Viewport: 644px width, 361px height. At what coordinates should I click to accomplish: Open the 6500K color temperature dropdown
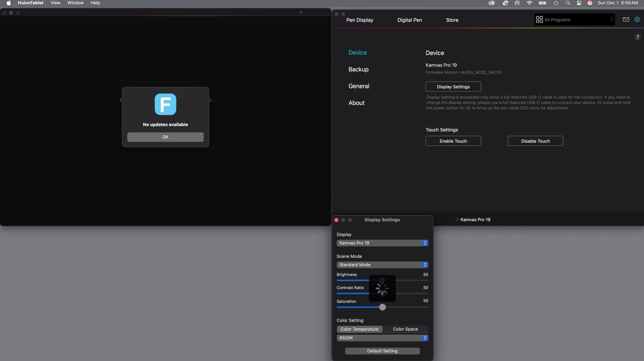382,338
